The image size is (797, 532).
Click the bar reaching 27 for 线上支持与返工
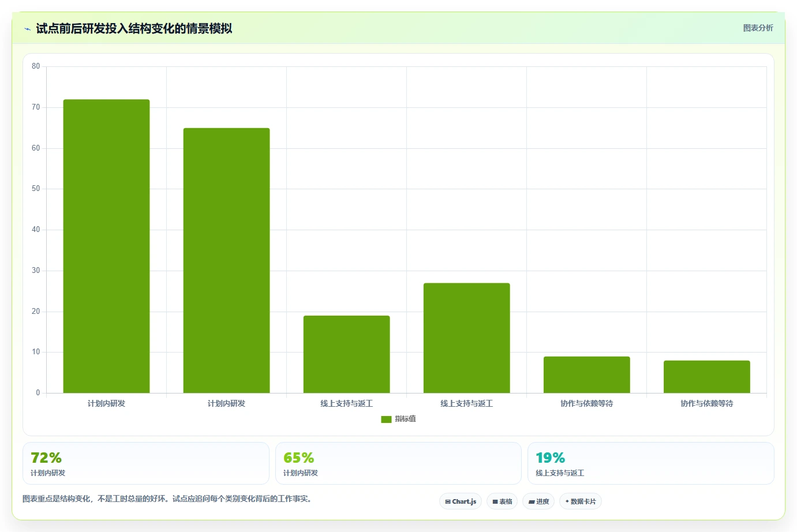(466, 338)
